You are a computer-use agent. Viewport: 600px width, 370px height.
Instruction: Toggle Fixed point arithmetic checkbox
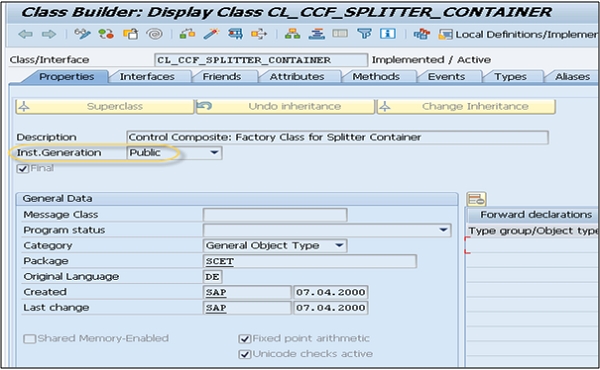pyautogui.click(x=245, y=339)
